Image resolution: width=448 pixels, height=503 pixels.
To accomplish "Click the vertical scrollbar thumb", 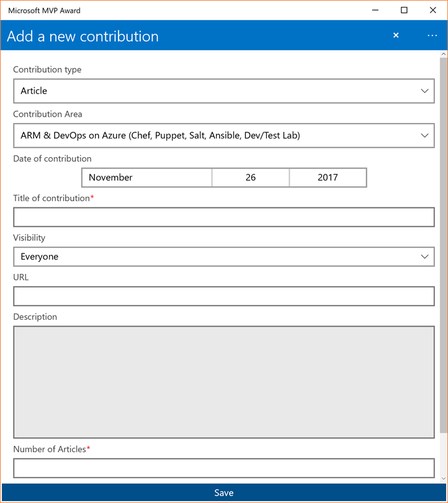I will pyautogui.click(x=444, y=245).
